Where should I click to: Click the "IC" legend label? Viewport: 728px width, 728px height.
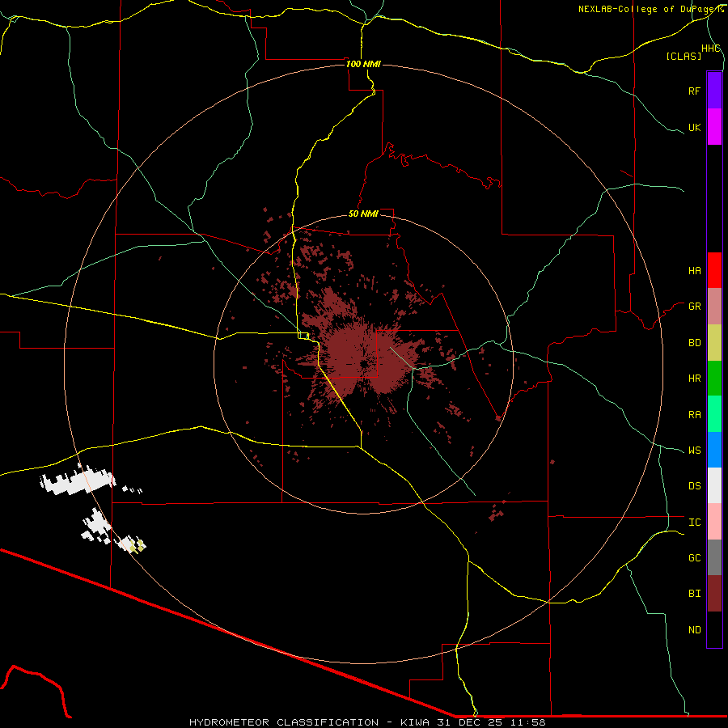coord(694,523)
